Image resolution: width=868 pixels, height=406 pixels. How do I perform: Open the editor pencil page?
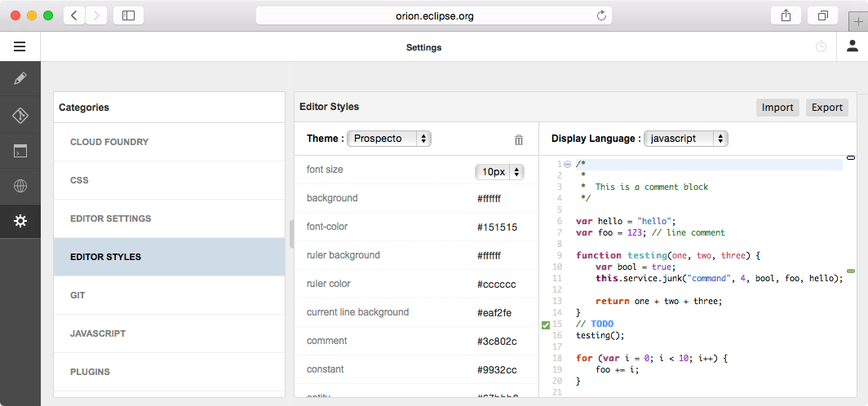[x=20, y=79]
